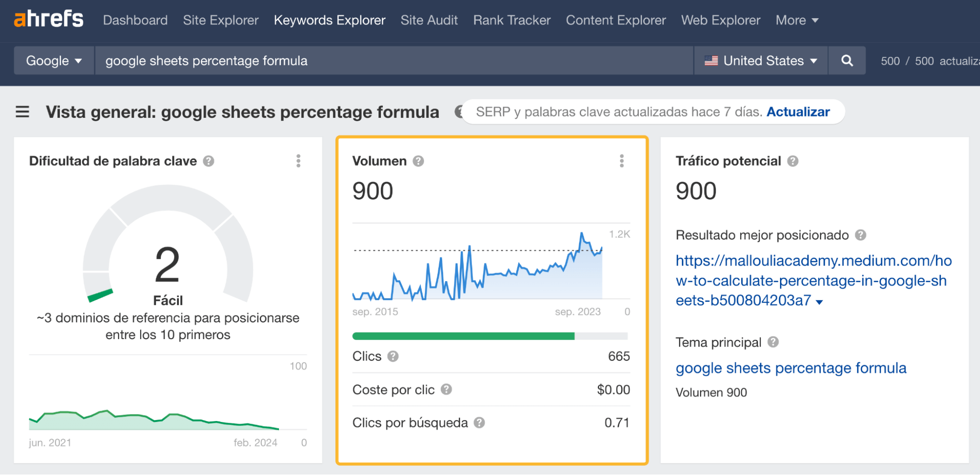Expand the Resultado mejor posicionado link arrow

[819, 302]
